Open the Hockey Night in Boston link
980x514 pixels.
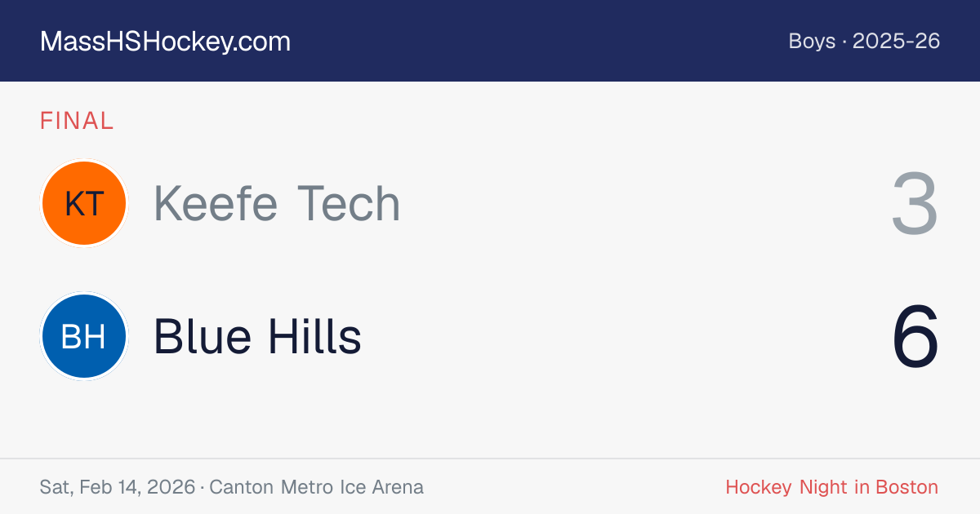click(x=831, y=487)
